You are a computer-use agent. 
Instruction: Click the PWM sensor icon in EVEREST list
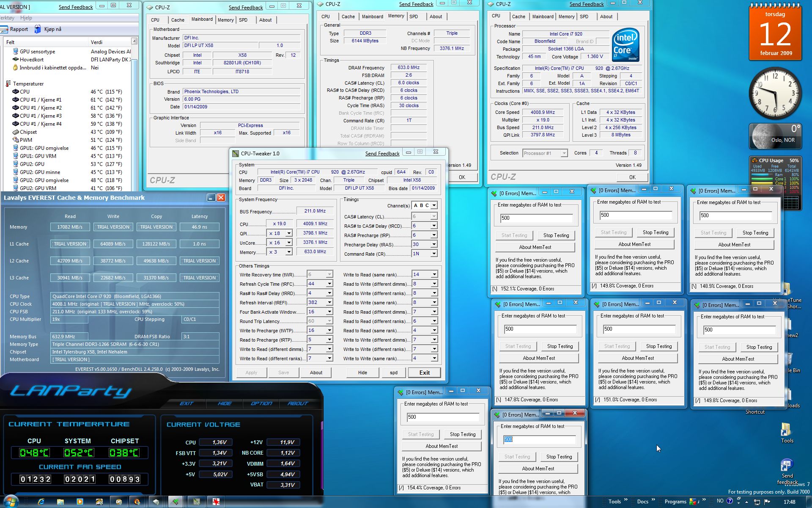pyautogui.click(x=15, y=140)
